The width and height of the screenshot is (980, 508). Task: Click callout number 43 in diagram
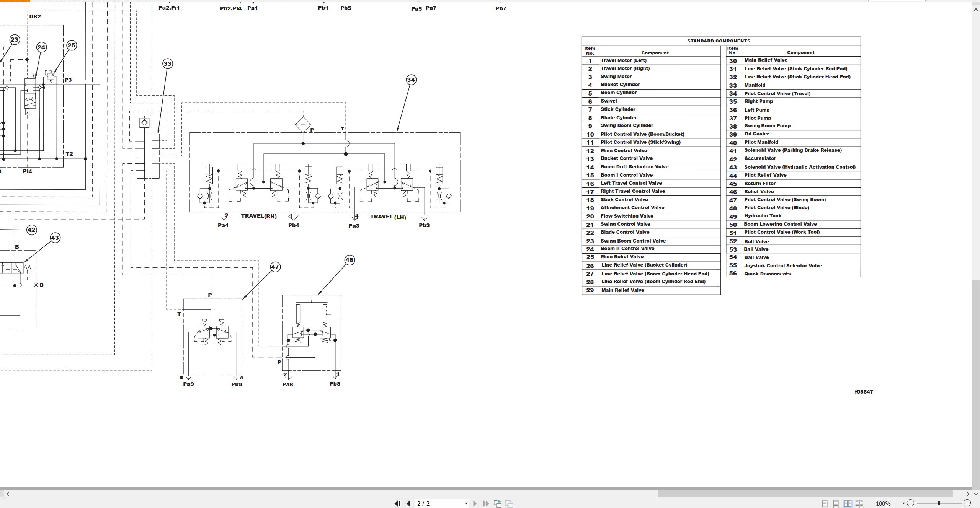pyautogui.click(x=55, y=238)
